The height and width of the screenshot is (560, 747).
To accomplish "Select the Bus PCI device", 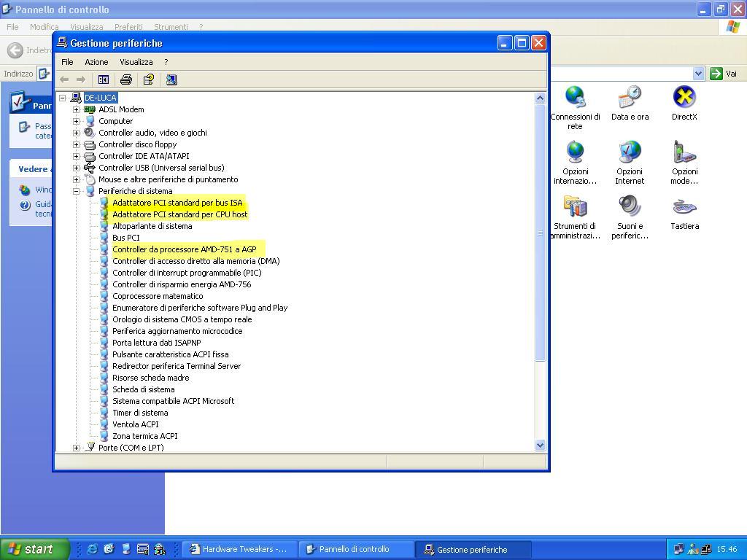I will point(125,238).
